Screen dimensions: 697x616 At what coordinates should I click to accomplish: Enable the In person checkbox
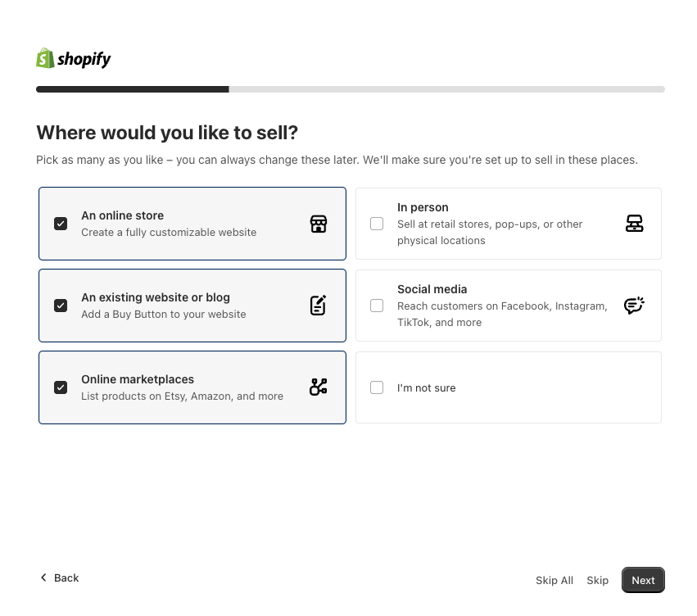coord(377,224)
